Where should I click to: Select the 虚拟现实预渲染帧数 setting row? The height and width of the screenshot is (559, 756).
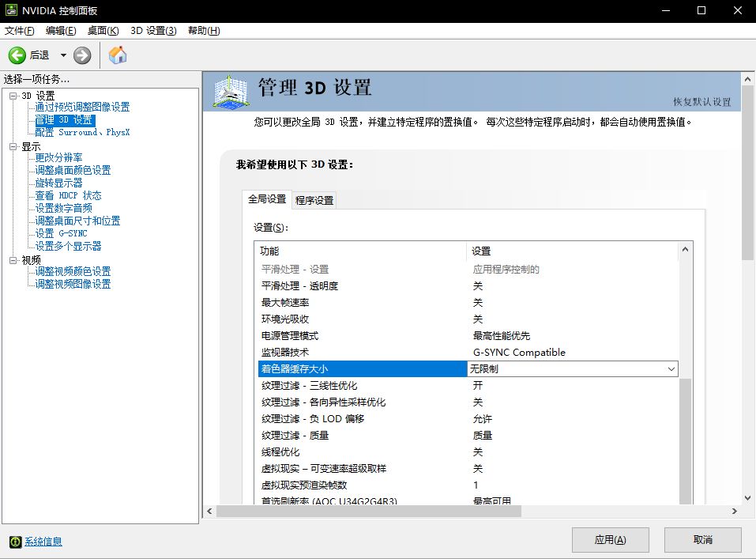(468, 485)
